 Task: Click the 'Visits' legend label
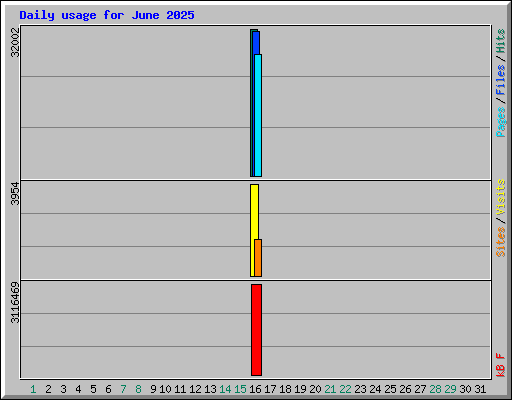(x=500, y=197)
